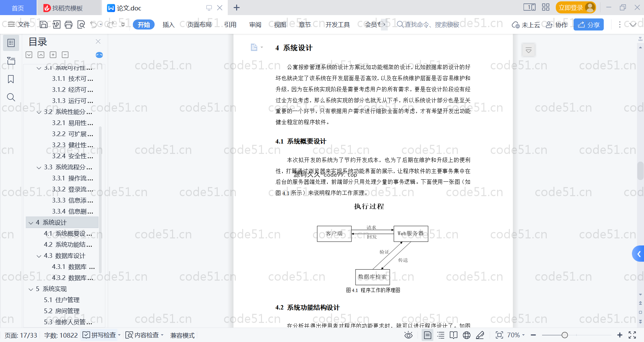The height and width of the screenshot is (342, 644).
Task: Collapse the 4 系统设计 tree node
Action: [31, 223]
